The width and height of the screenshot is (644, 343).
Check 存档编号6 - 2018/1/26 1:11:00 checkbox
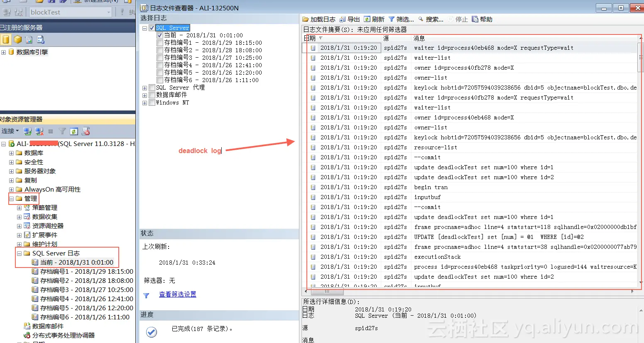(x=160, y=80)
